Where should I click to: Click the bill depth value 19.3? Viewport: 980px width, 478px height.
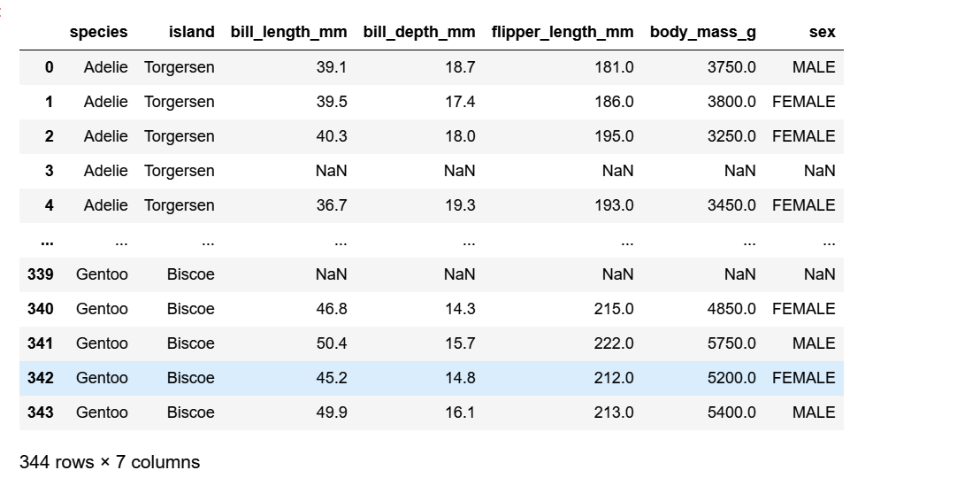coord(459,205)
